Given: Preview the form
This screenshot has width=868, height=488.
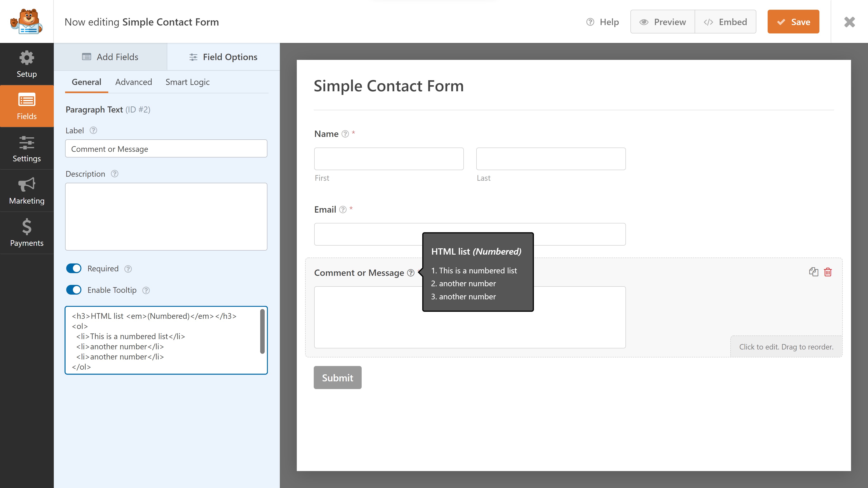Looking at the screenshot, I should (x=663, y=22).
